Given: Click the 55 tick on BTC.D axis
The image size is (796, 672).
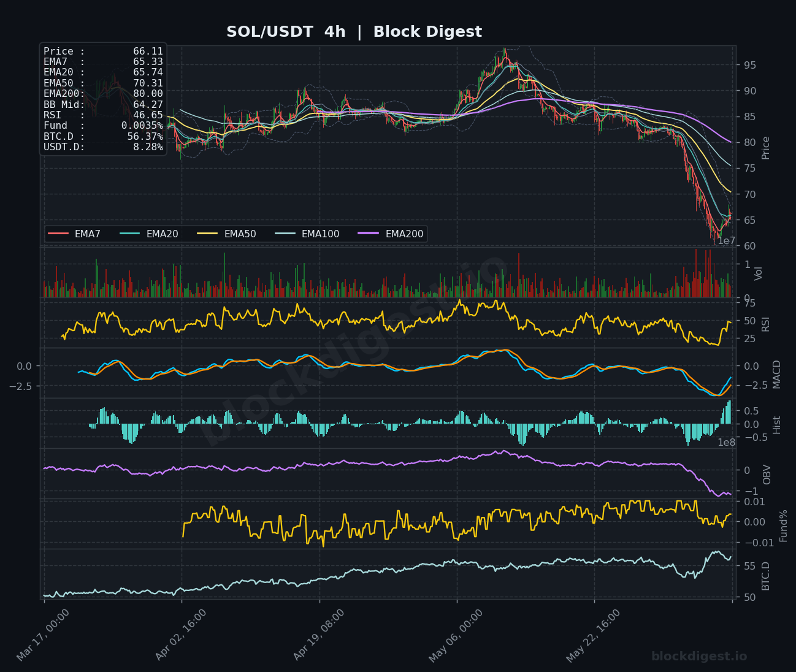Looking at the screenshot, I should coord(750,567).
